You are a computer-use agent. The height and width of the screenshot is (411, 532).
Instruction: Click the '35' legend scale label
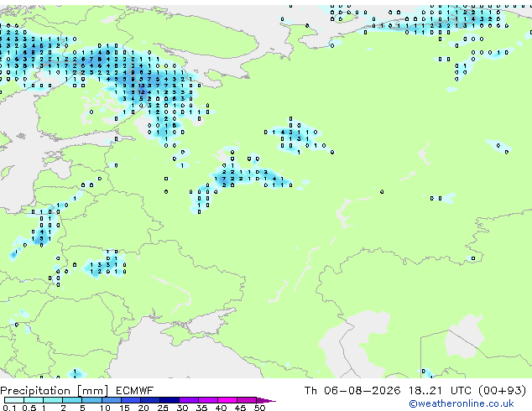coord(201,408)
